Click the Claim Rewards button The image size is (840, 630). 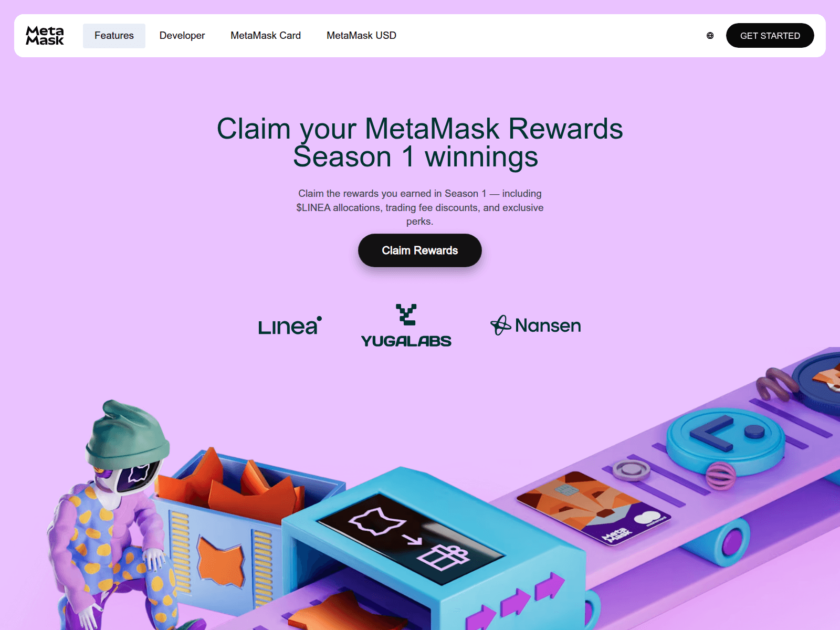point(420,250)
